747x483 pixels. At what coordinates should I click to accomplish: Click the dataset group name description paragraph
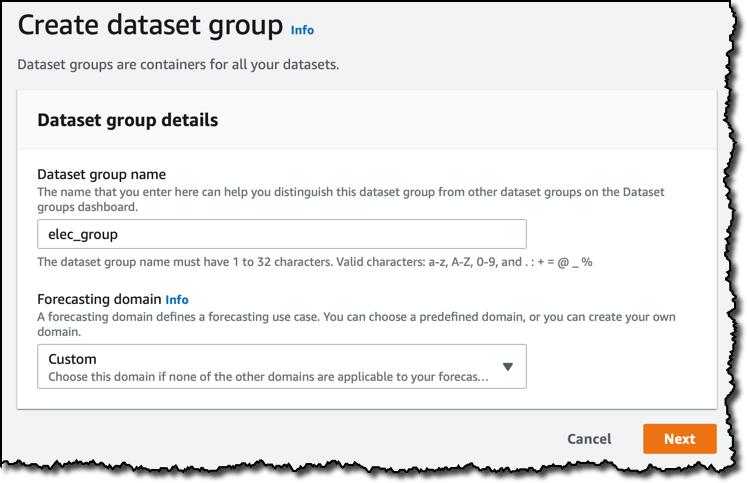(x=350, y=198)
